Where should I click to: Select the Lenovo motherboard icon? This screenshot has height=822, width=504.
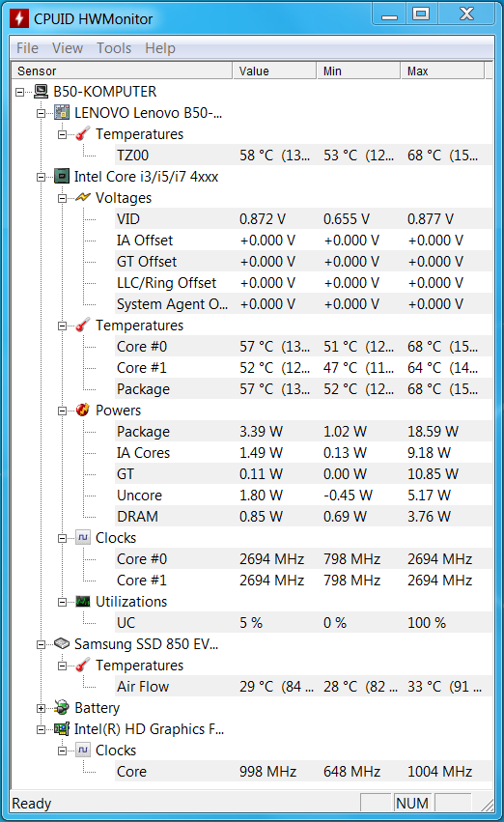pos(62,113)
